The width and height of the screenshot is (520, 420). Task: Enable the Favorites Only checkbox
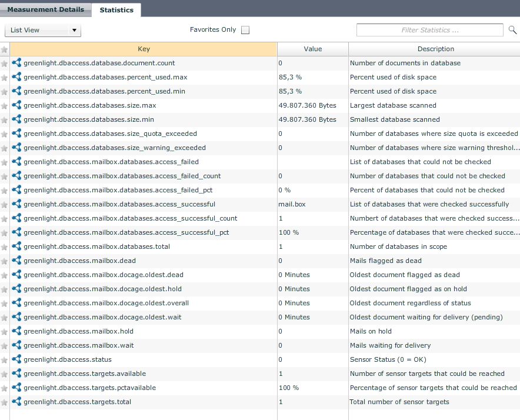[245, 30]
